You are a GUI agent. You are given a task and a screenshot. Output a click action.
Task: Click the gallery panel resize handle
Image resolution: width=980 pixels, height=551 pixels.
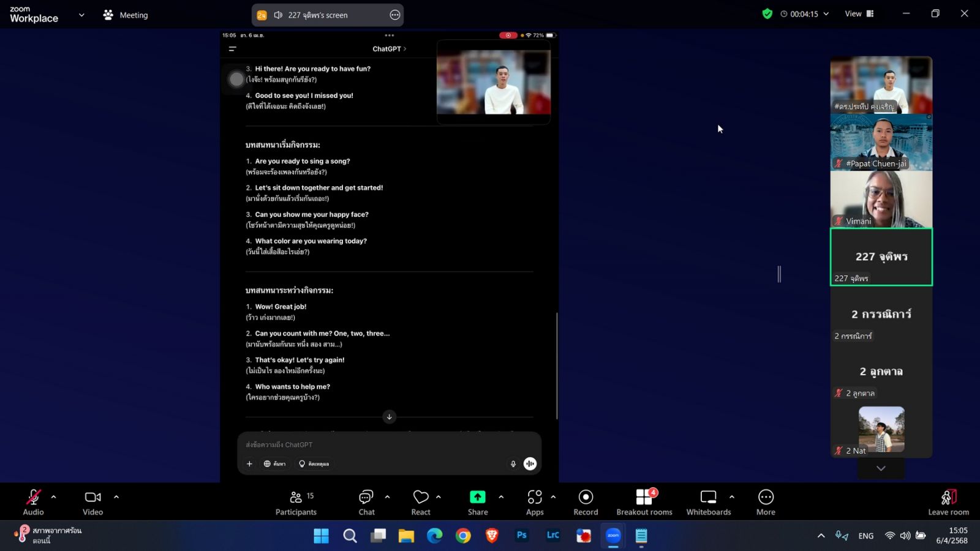coord(779,274)
